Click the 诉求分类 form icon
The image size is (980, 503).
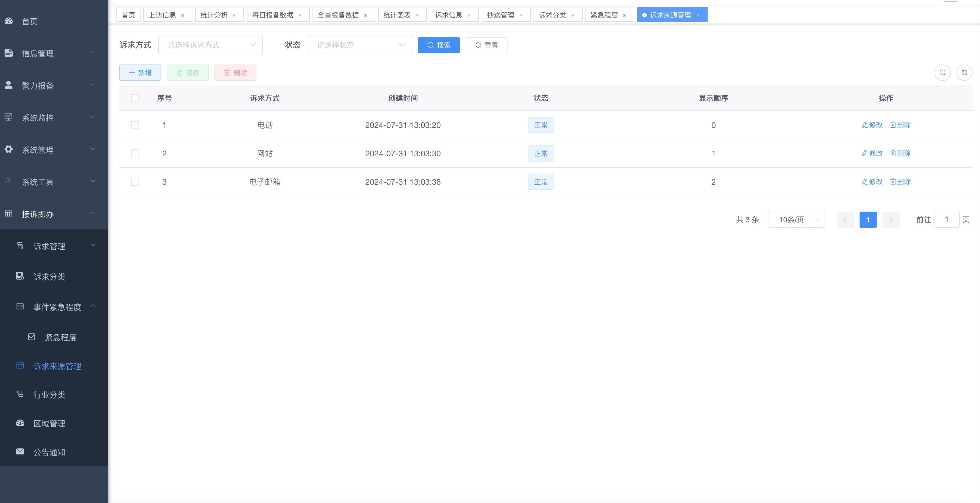[20, 276]
